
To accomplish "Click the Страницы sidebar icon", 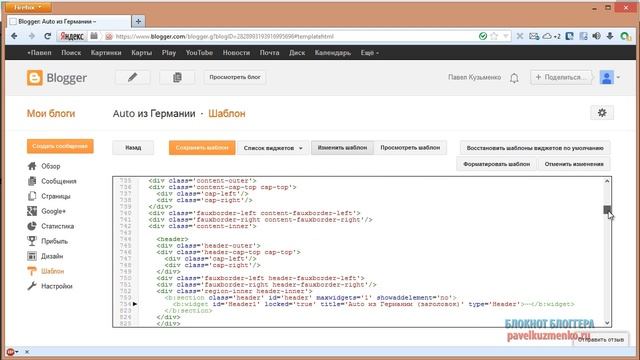I will click(x=32, y=196).
